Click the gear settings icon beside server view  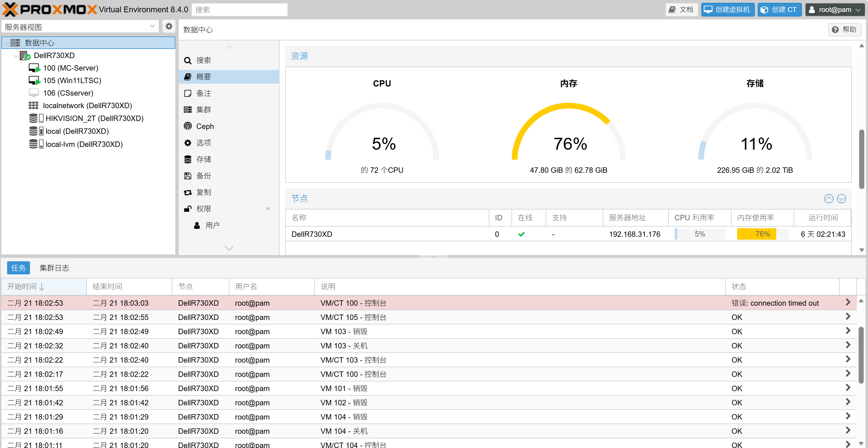point(169,26)
